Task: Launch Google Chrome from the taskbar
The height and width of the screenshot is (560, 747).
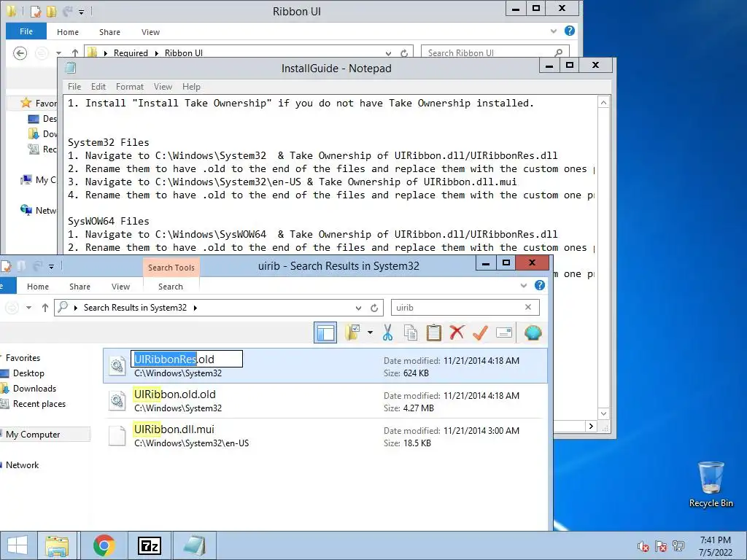Action: pyautogui.click(x=104, y=545)
